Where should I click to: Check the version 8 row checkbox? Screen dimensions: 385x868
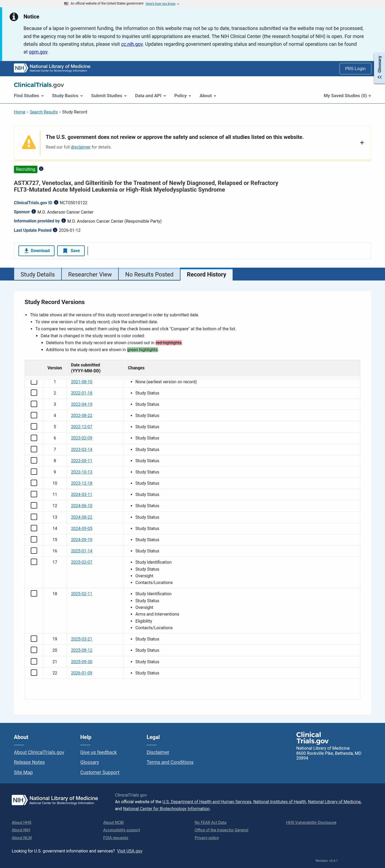[34, 461]
